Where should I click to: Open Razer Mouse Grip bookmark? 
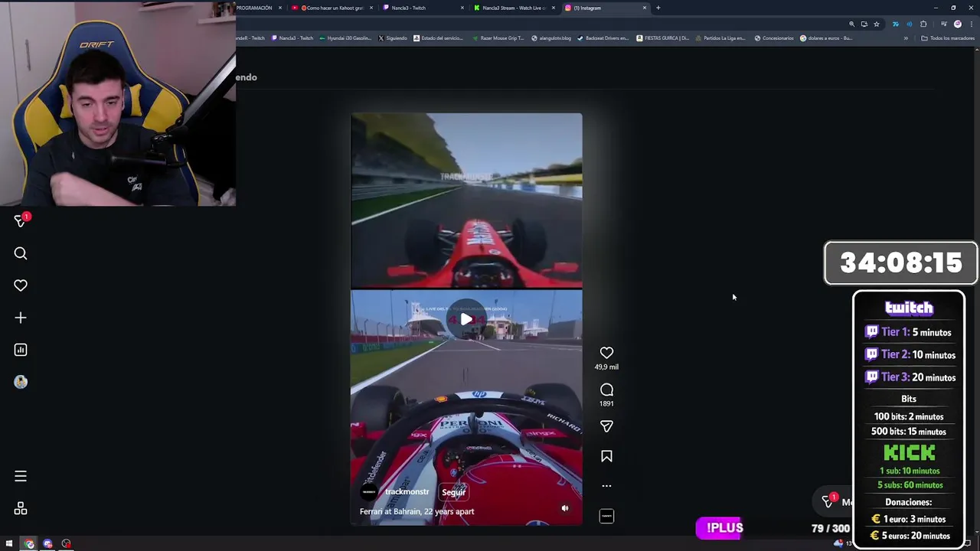pos(498,38)
